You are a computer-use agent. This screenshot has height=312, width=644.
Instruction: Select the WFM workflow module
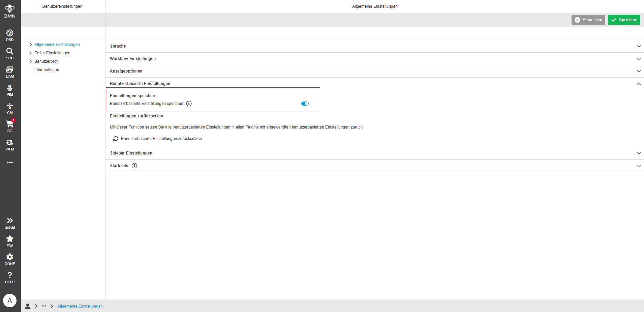pos(9,145)
